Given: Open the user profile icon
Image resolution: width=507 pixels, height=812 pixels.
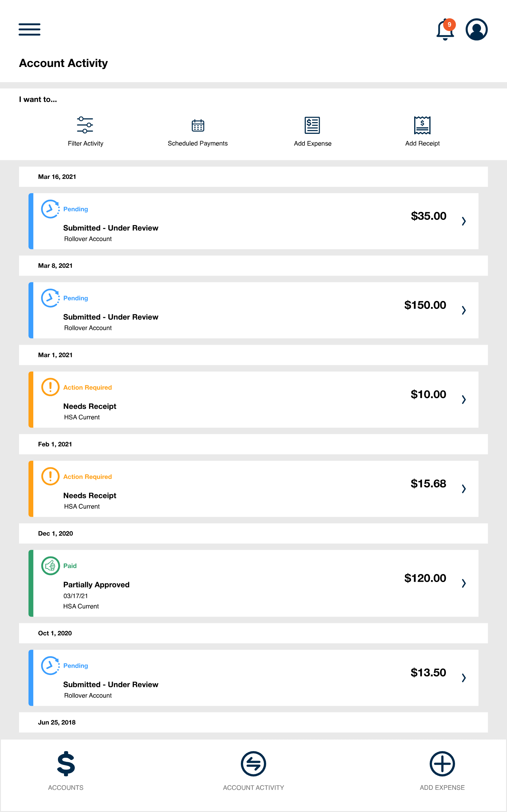Looking at the screenshot, I should (476, 29).
